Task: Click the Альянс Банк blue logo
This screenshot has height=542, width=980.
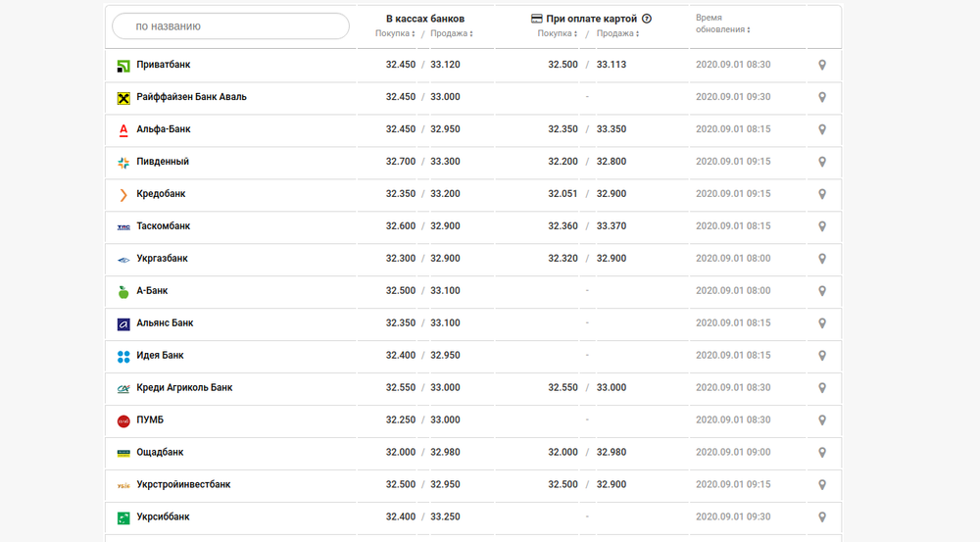Action: pos(123,323)
